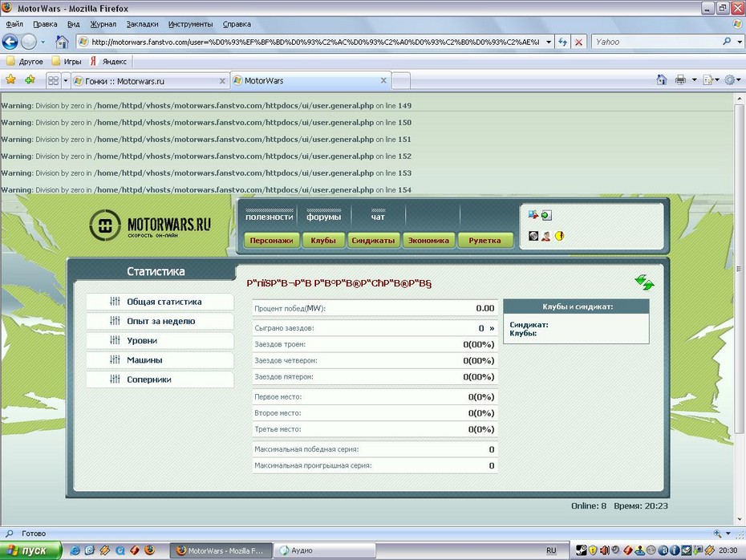Open the address bar history dropdown
The height and width of the screenshot is (560, 746).
tap(549, 42)
